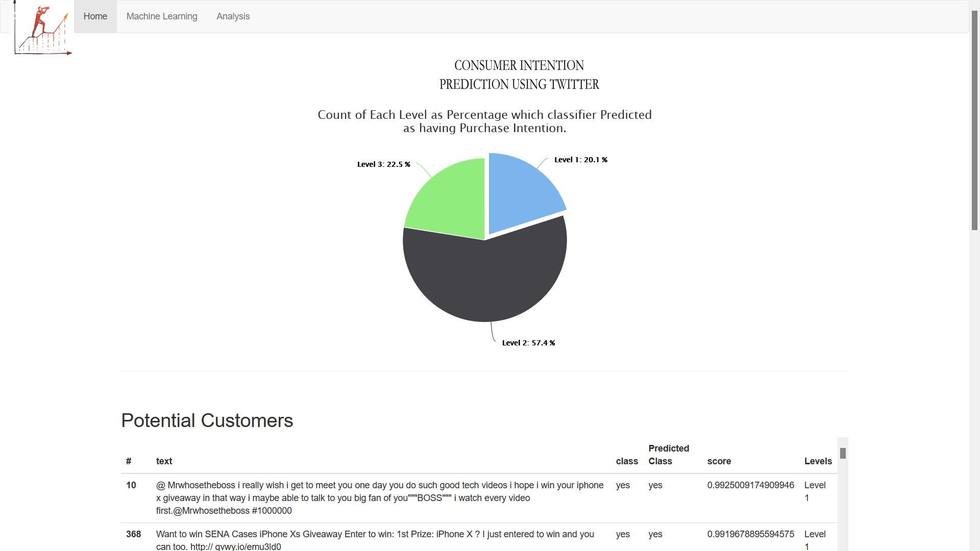980x551 pixels.
Task: Select the Home tab in navigation
Action: pos(95,16)
